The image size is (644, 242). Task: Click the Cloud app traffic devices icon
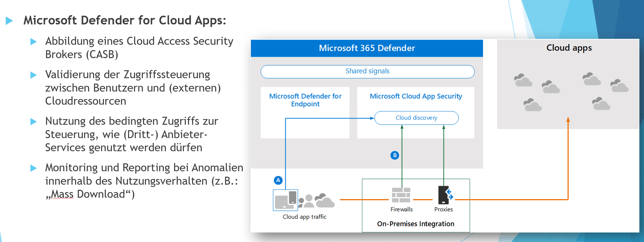pos(285,200)
